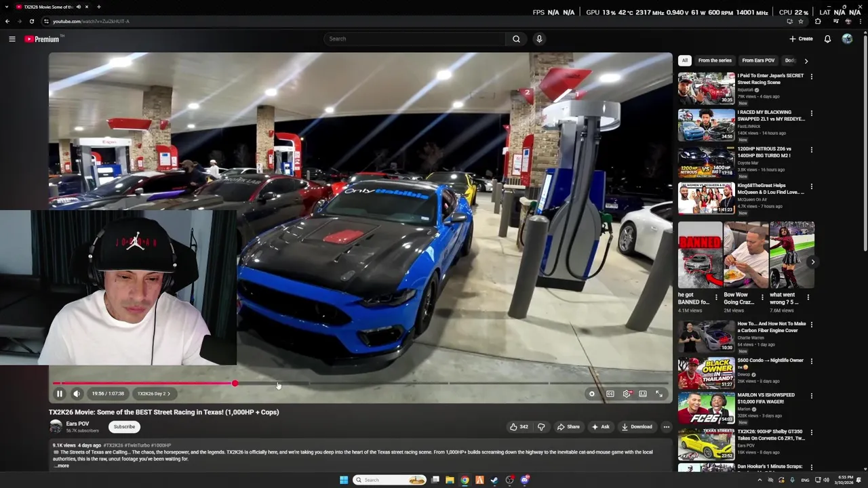868x488 pixels.
Task: Start voice search with microphone icon
Action: pos(539,39)
